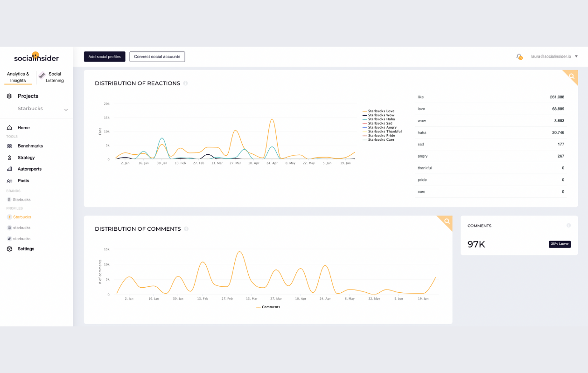The height and width of the screenshot is (373, 588).
Task: Select the orange Starbucks Facebook profile
Action: (x=22, y=217)
